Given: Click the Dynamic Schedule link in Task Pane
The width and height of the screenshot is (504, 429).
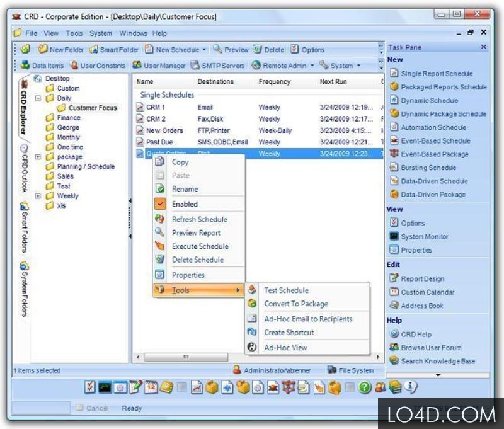Looking at the screenshot, I should pos(430,101).
